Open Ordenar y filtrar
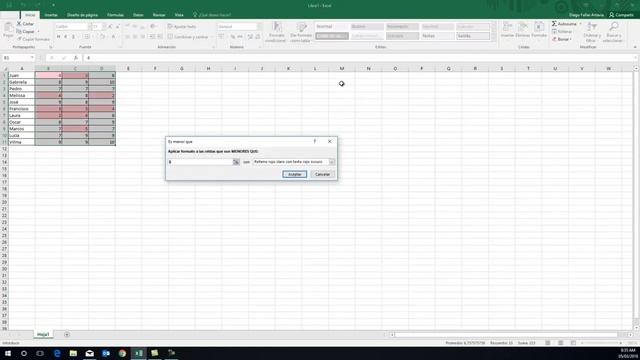Viewport: 640px width, 360px height. (591, 31)
